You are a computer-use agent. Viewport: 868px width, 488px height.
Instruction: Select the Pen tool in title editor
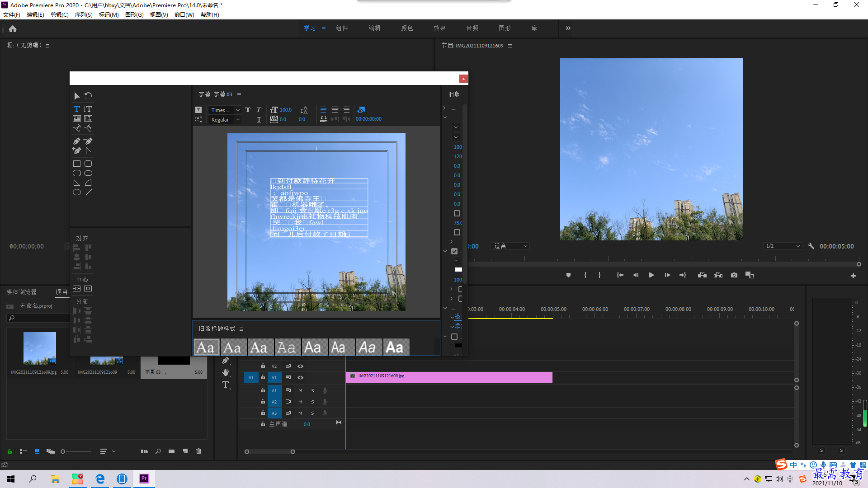77,141
